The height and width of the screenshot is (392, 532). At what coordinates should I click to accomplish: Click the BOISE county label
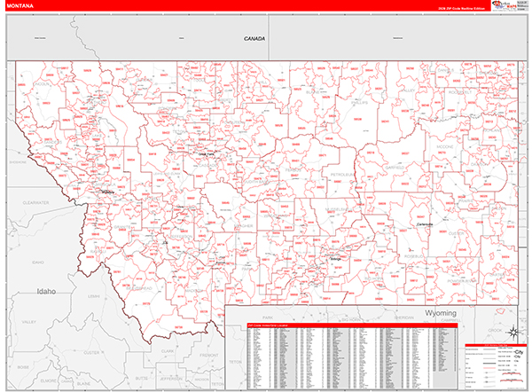coord(23,367)
